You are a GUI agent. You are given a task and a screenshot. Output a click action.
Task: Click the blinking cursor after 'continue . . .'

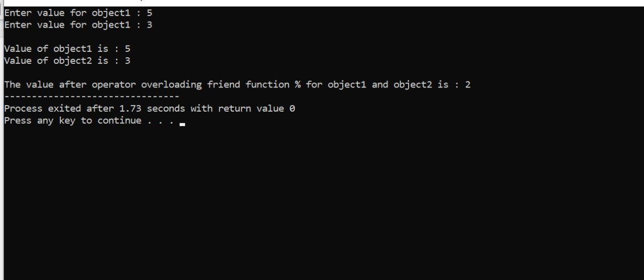[182, 123]
